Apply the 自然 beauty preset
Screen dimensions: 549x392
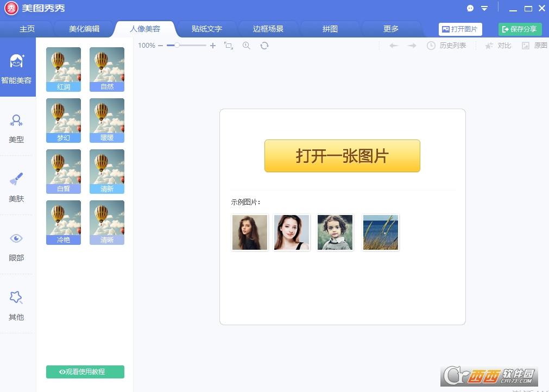107,69
